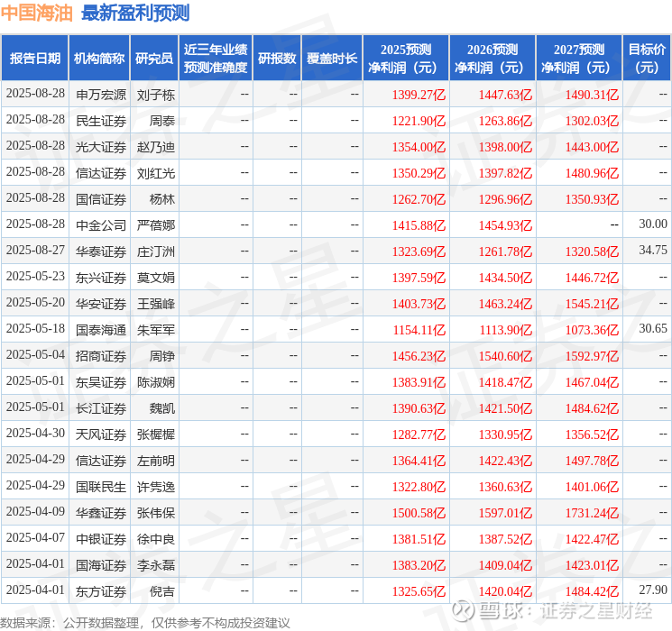Click the 目标价(元) column header

[x=646, y=59]
